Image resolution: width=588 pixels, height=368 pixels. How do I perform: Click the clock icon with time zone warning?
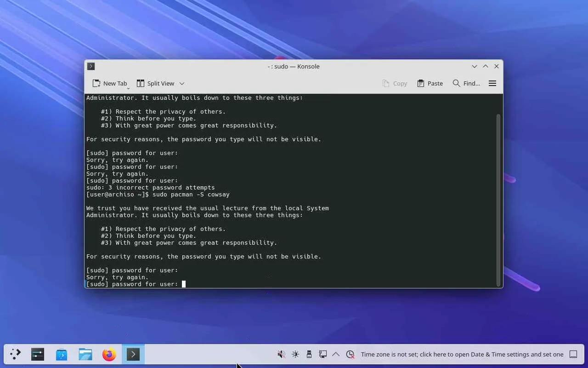(350, 354)
